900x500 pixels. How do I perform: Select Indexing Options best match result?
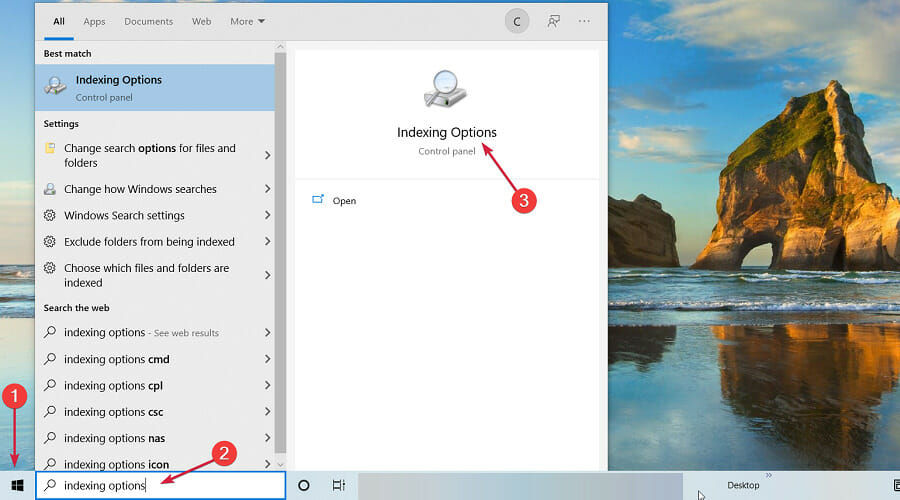155,88
